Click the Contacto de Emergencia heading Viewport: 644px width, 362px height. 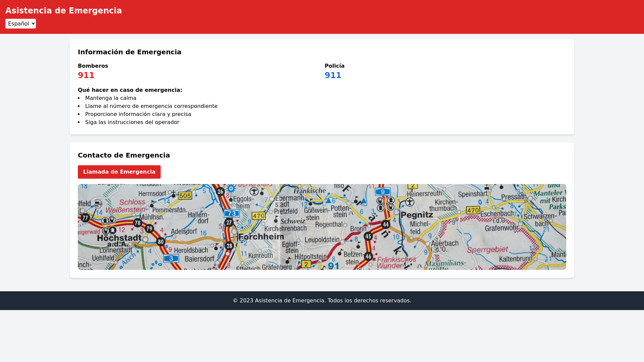[x=124, y=155]
